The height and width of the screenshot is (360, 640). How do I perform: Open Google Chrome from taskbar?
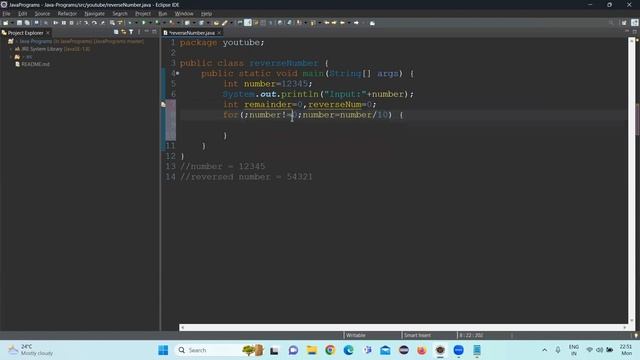[330, 350]
